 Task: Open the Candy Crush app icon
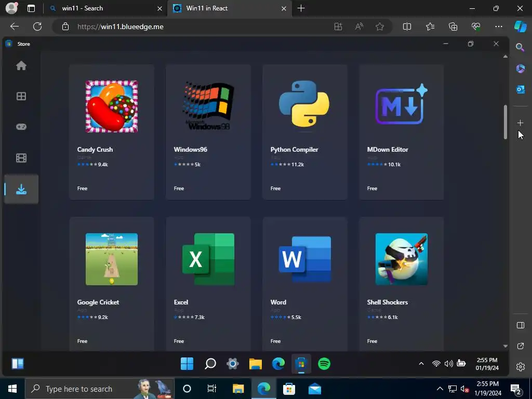coord(112,106)
